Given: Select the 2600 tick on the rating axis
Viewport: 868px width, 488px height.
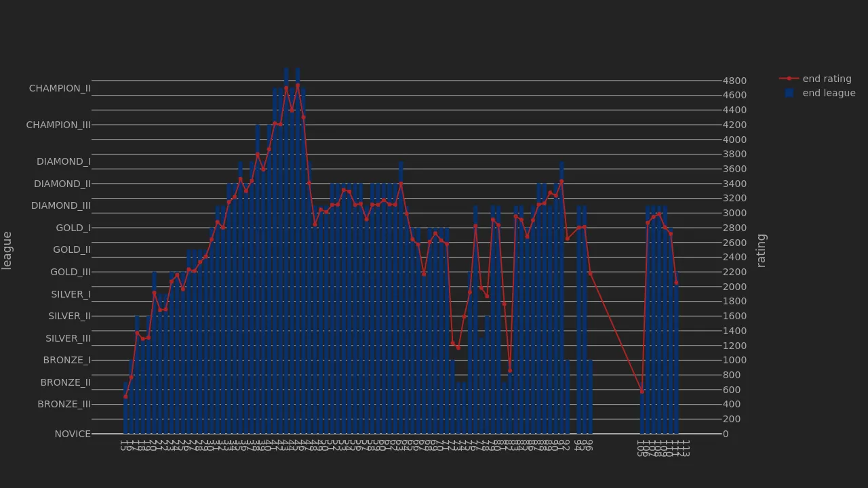Looking at the screenshot, I should pyautogui.click(x=735, y=243).
